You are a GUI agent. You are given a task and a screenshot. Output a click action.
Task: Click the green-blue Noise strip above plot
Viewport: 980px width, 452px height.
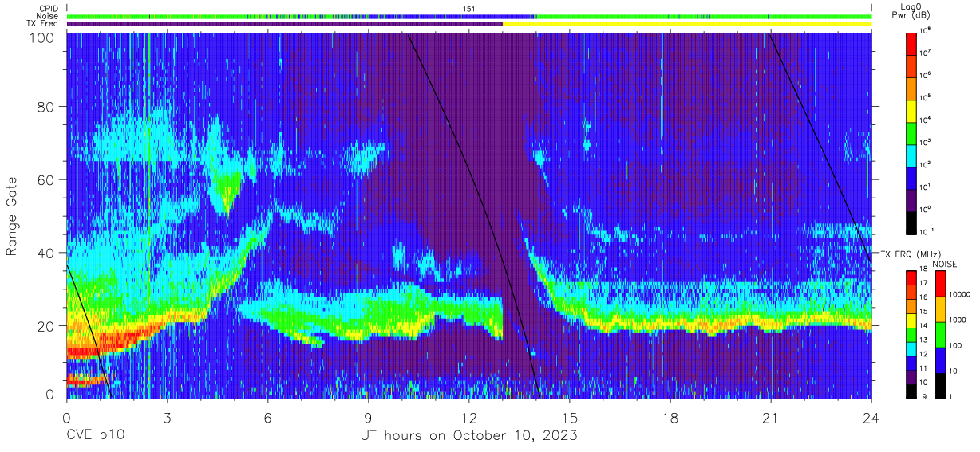(469, 16)
